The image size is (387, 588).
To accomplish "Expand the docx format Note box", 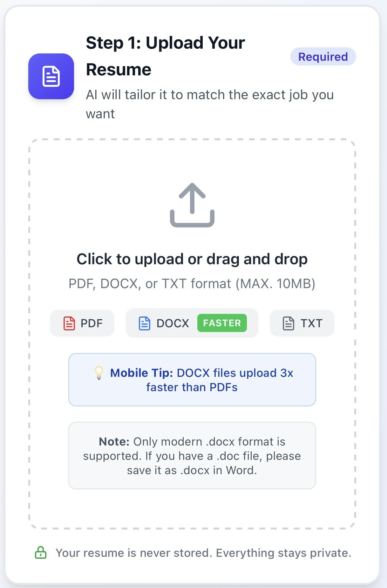I will coord(192,455).
